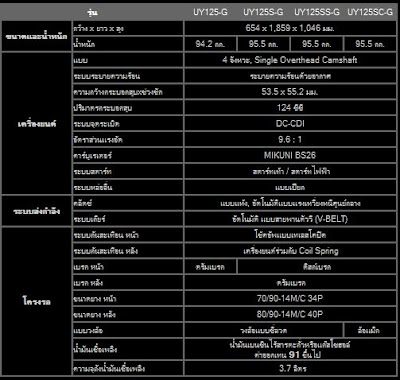This screenshot has width=400, height=380.
Task: Click the V-BELT transmission cell
Action: pos(290,219)
